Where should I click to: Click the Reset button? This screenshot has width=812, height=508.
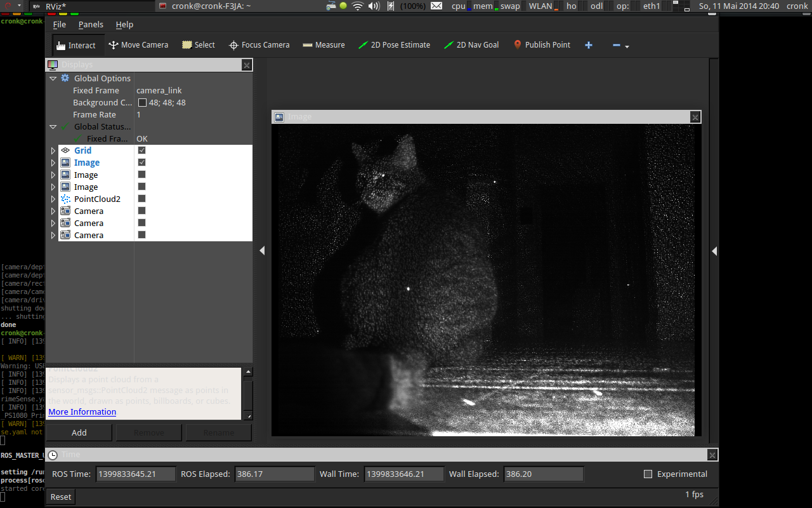click(x=61, y=497)
